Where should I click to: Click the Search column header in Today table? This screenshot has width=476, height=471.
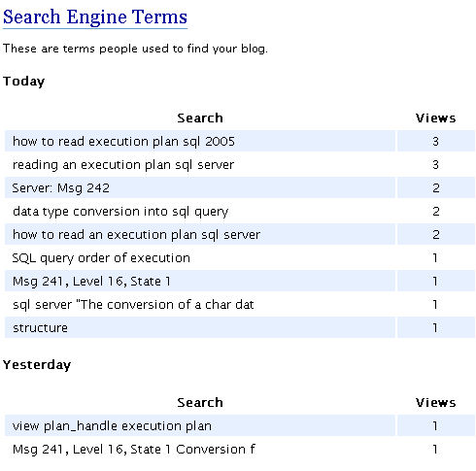click(x=200, y=118)
